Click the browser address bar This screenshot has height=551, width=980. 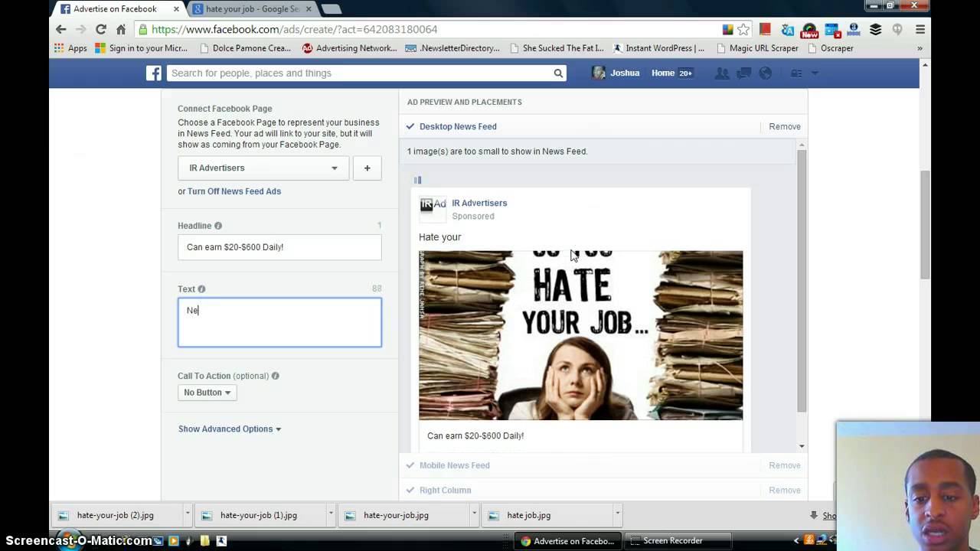click(x=429, y=29)
